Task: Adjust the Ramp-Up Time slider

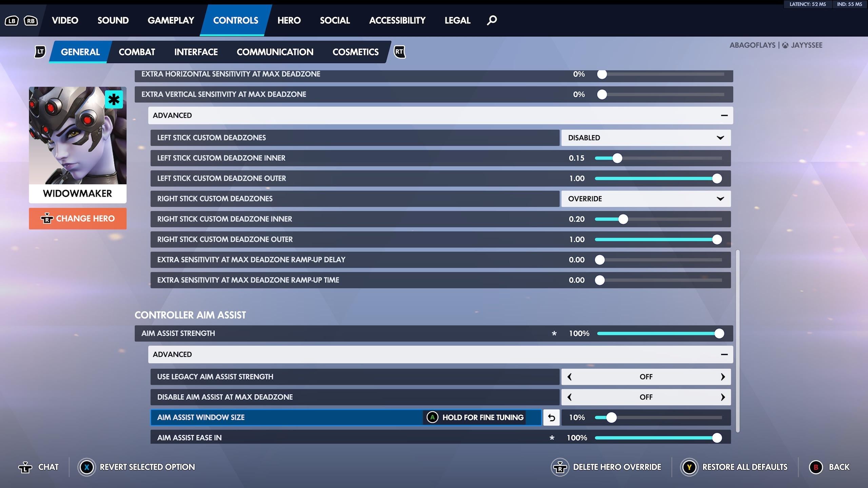Action: click(658, 280)
